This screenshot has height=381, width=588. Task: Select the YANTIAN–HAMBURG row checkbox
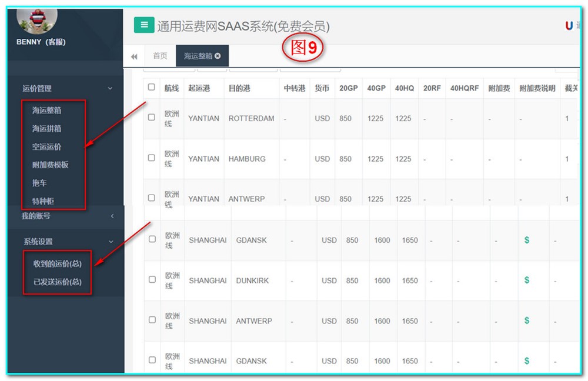tap(152, 158)
